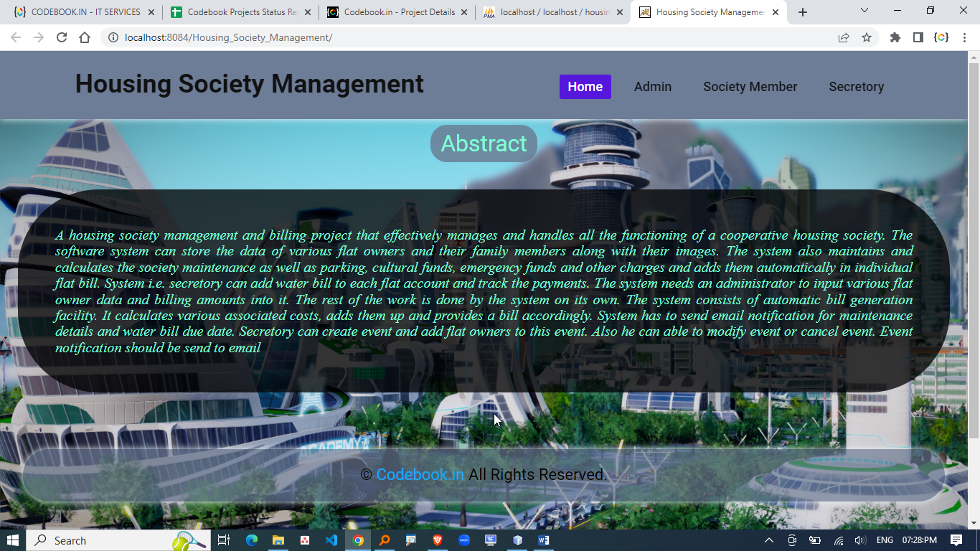Screen dimensions: 980x551
Task: Open Visual Studio Code from taskbar
Action: click(x=331, y=540)
